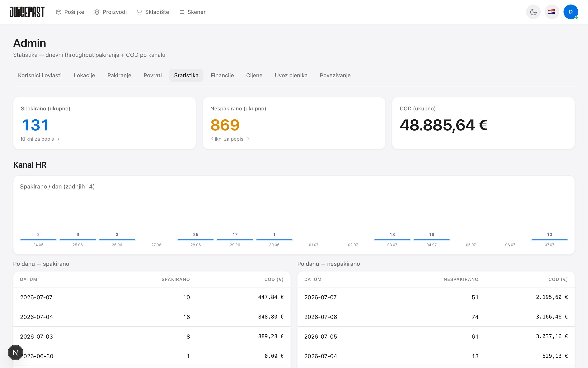This screenshot has height=368, width=588.
Task: Click the 3.166,46 € COD cell
Action: click(x=552, y=317)
